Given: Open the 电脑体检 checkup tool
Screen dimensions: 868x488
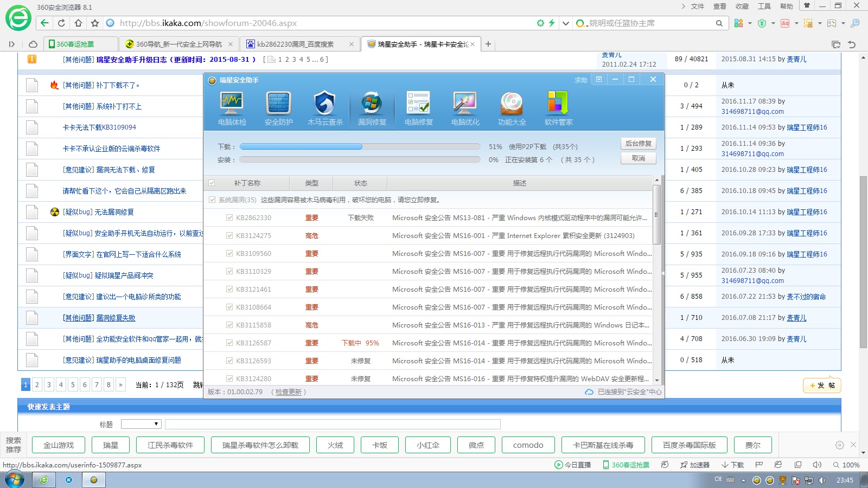Looking at the screenshot, I should click(232, 108).
